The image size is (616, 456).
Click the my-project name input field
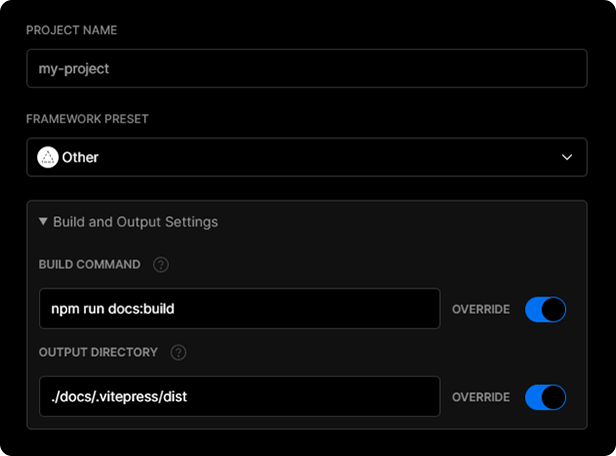click(306, 69)
